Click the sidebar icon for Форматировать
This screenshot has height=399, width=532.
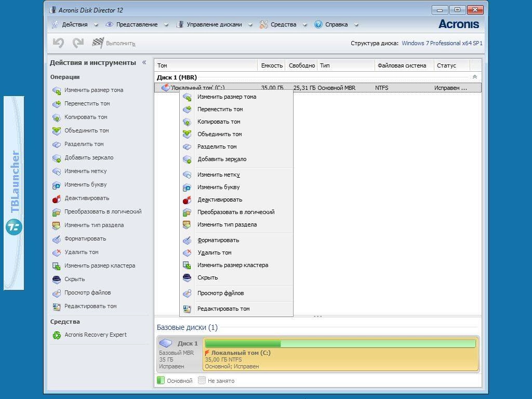[x=56, y=239]
